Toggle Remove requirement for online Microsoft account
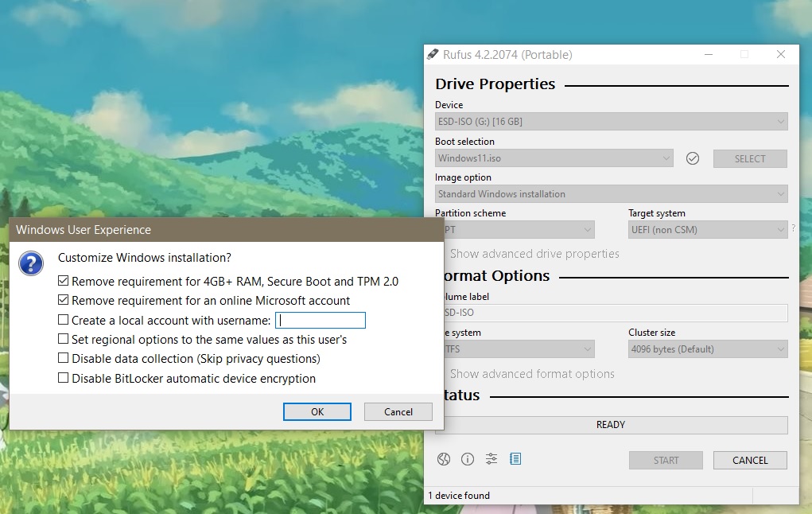Image resolution: width=812 pixels, height=514 pixels. coord(63,300)
